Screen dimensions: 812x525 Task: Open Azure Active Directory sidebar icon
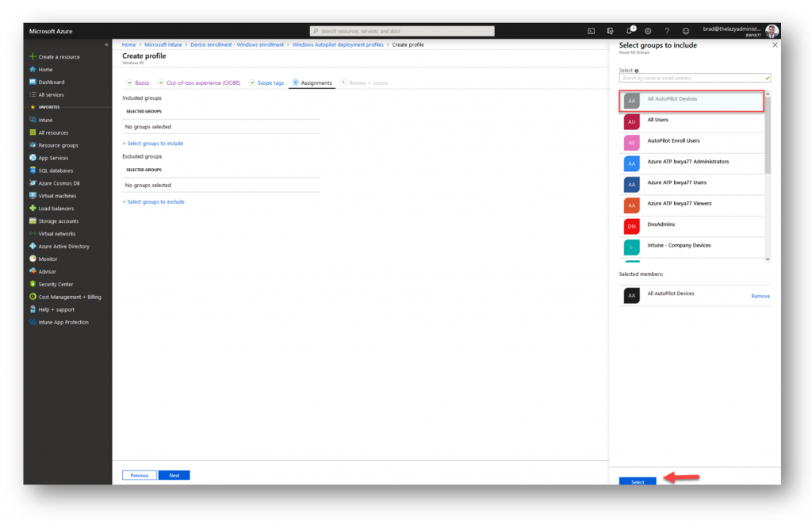pyautogui.click(x=33, y=247)
